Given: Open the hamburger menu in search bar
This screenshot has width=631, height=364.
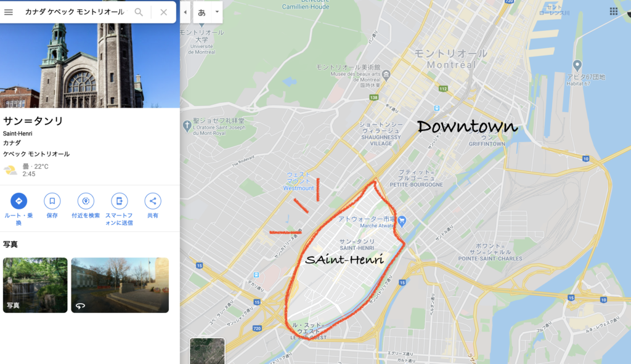Looking at the screenshot, I should coord(9,12).
